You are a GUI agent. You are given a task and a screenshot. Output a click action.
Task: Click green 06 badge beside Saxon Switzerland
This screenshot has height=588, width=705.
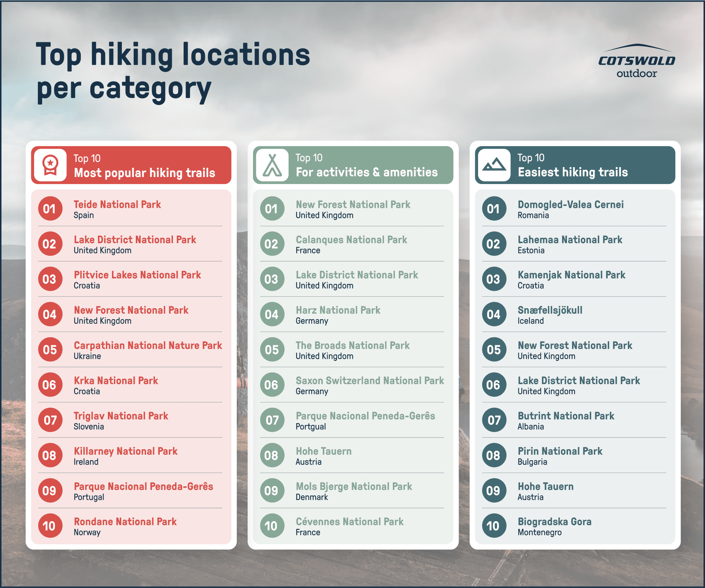click(272, 385)
